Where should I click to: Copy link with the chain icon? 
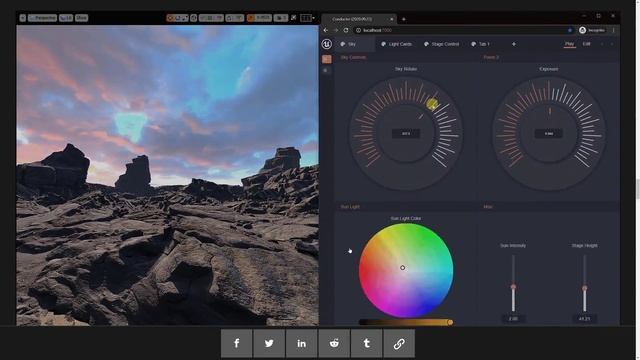coord(399,343)
